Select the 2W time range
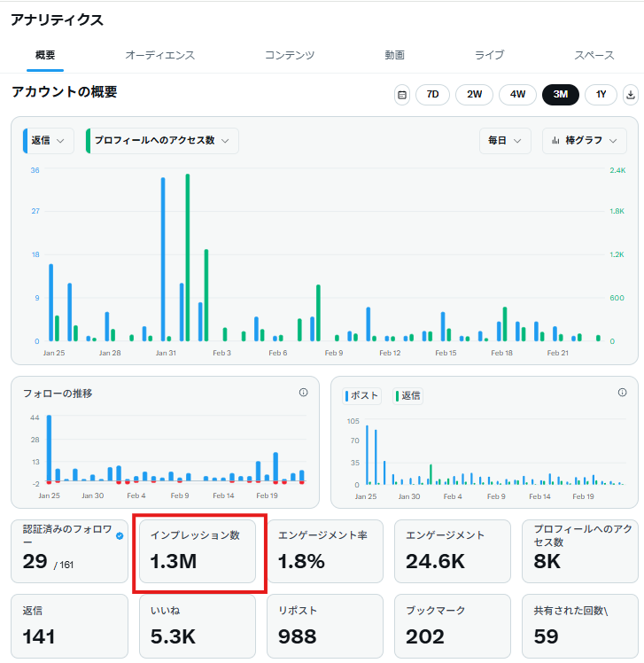Viewport: 644px width, 663px height. (474, 94)
